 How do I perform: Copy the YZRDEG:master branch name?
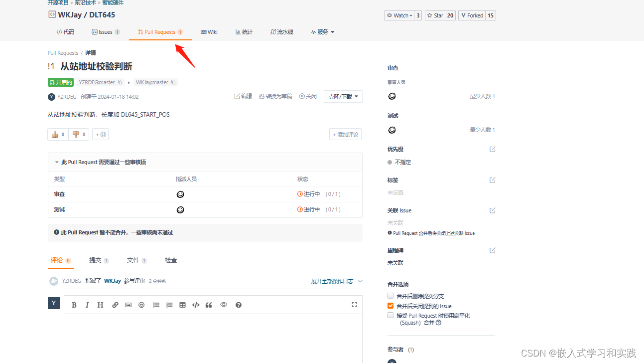[x=120, y=82]
